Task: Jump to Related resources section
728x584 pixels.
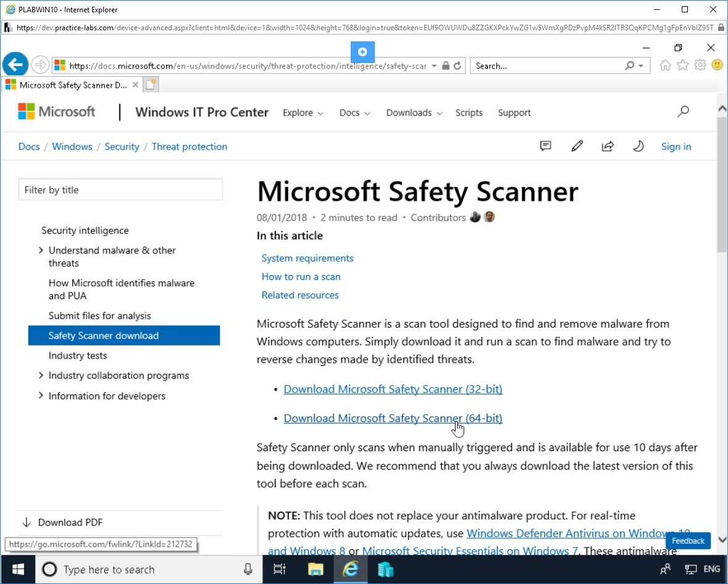Action: pyautogui.click(x=300, y=295)
